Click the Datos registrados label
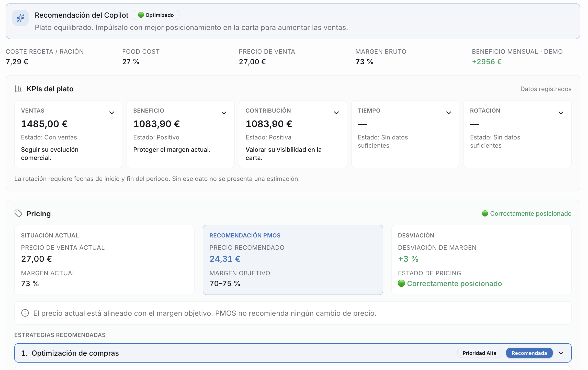 [x=546, y=89]
